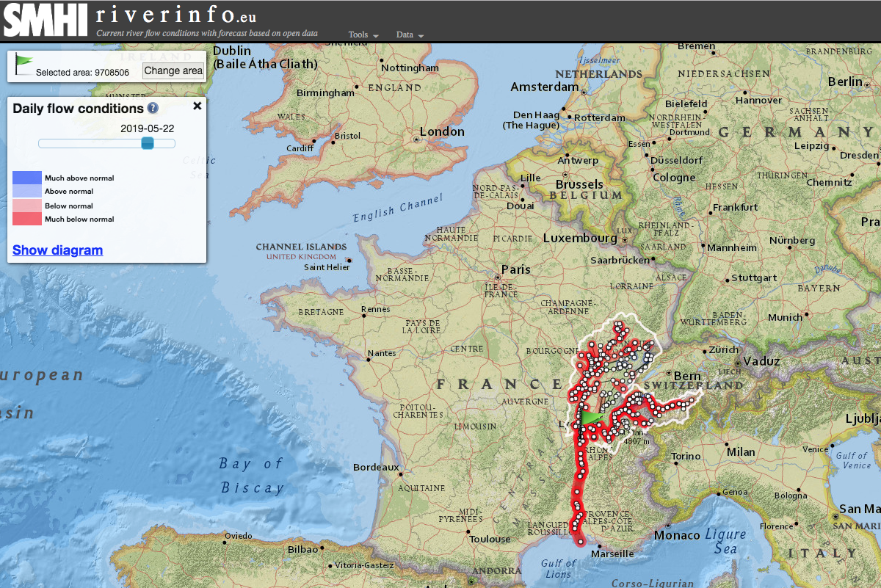
Task: Click the Much above normal color swatch
Action: (27, 178)
